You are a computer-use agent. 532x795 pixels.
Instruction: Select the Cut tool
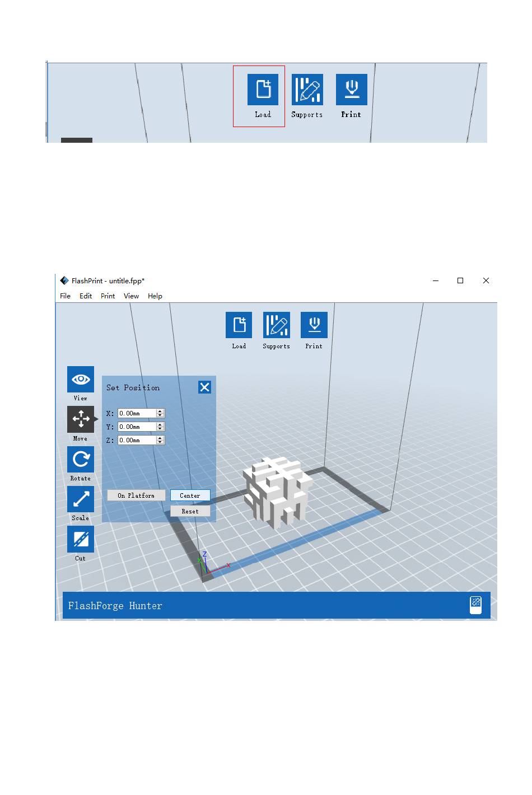81,539
